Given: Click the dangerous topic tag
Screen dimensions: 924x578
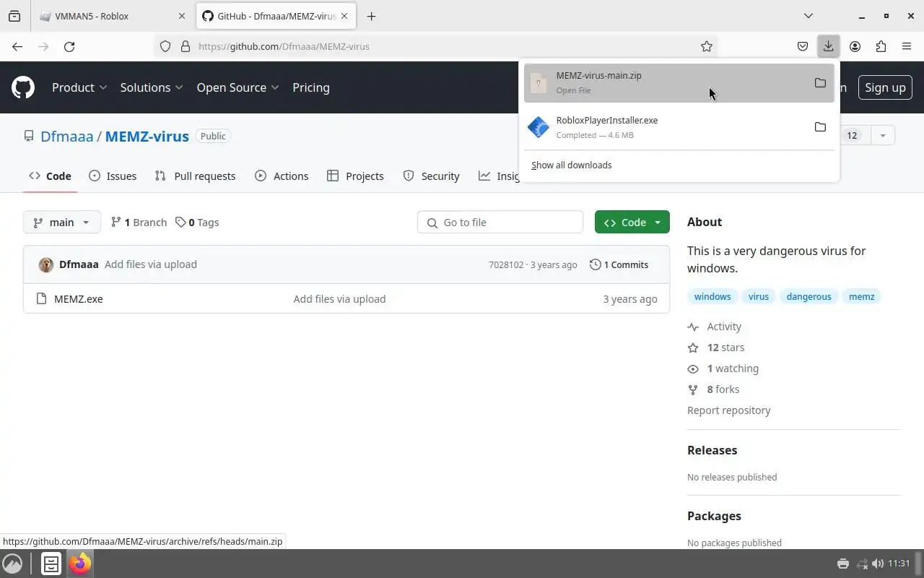Looking at the screenshot, I should point(808,296).
